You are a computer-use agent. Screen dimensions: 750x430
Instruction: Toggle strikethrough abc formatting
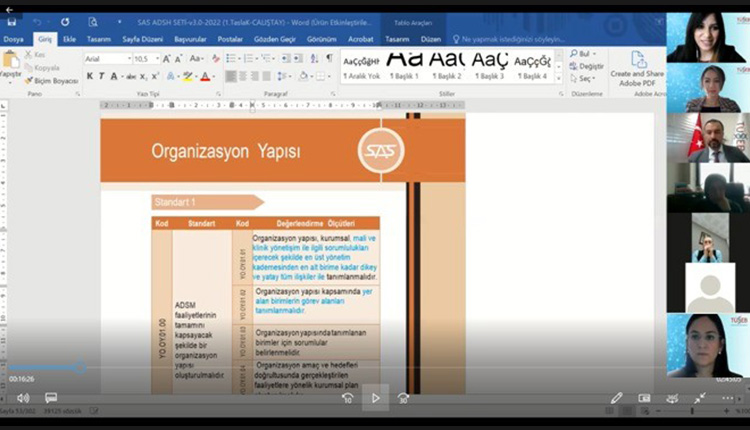(x=130, y=76)
